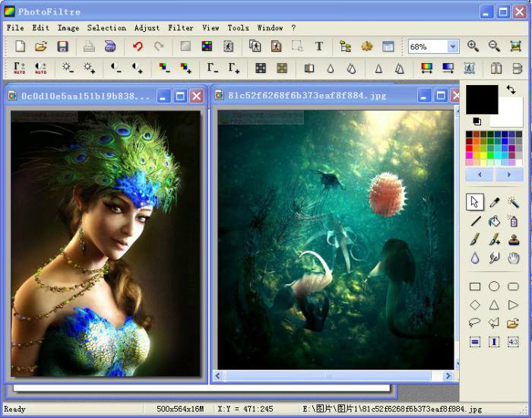This screenshot has width=532, height=418.
Task: Open the Selection menu
Action: 106,28
